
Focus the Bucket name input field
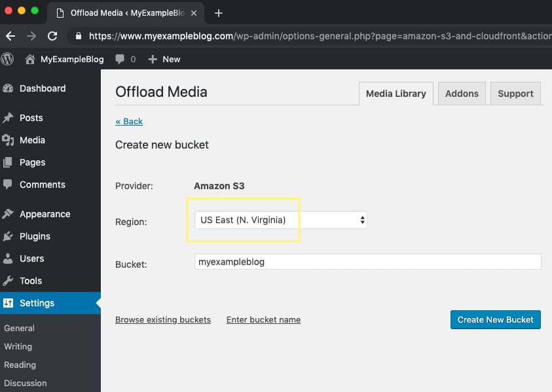pos(367,262)
